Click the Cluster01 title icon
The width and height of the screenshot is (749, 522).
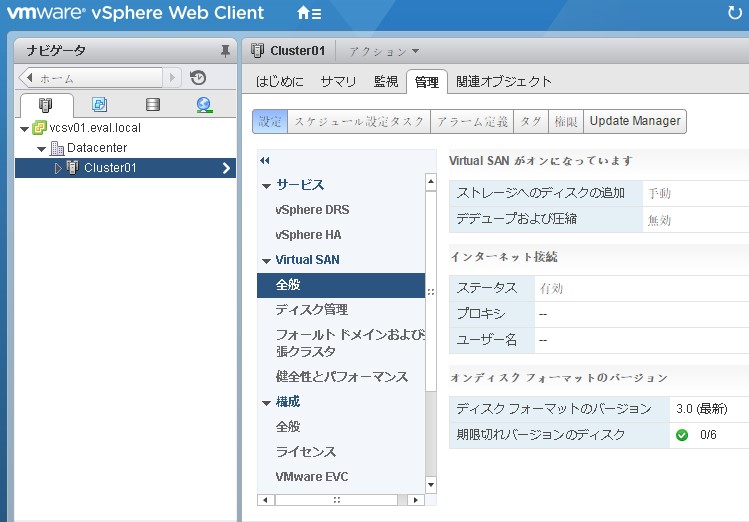point(257,51)
